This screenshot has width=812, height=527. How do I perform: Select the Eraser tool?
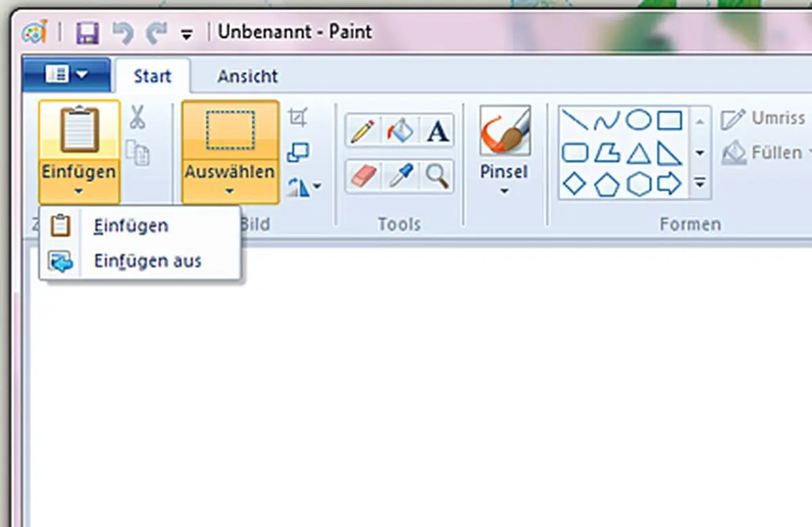coord(363,175)
